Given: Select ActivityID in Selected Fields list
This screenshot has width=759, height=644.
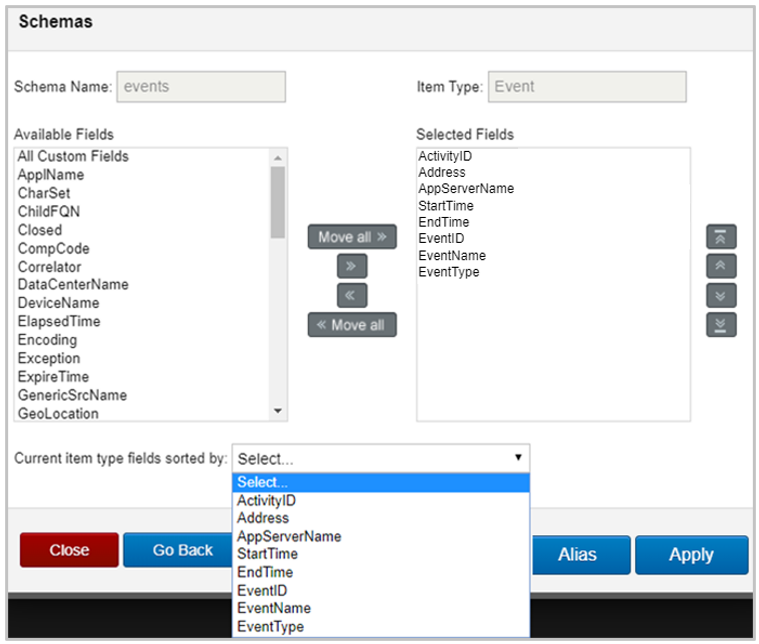Looking at the screenshot, I should click(x=553, y=156).
